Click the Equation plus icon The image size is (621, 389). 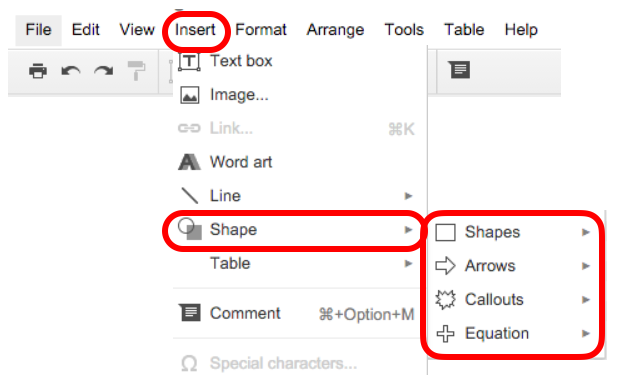(x=446, y=334)
